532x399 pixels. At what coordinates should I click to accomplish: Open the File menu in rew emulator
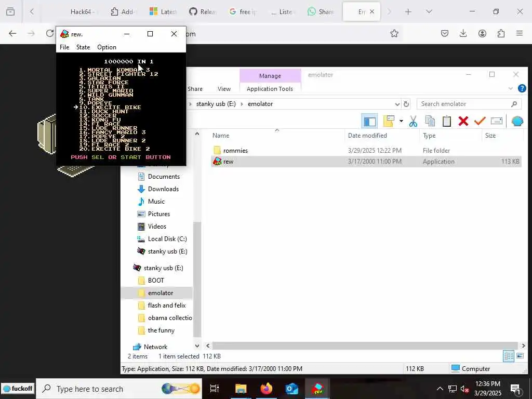point(64,47)
